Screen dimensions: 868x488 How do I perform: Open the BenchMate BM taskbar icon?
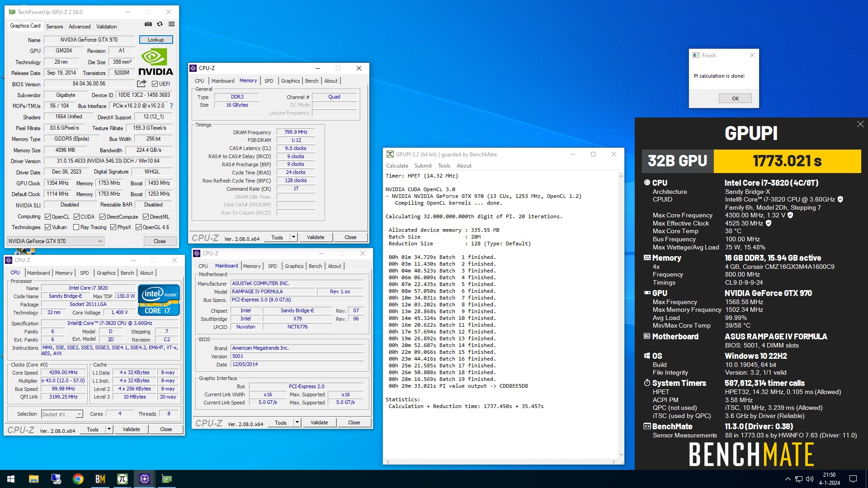pos(100,479)
